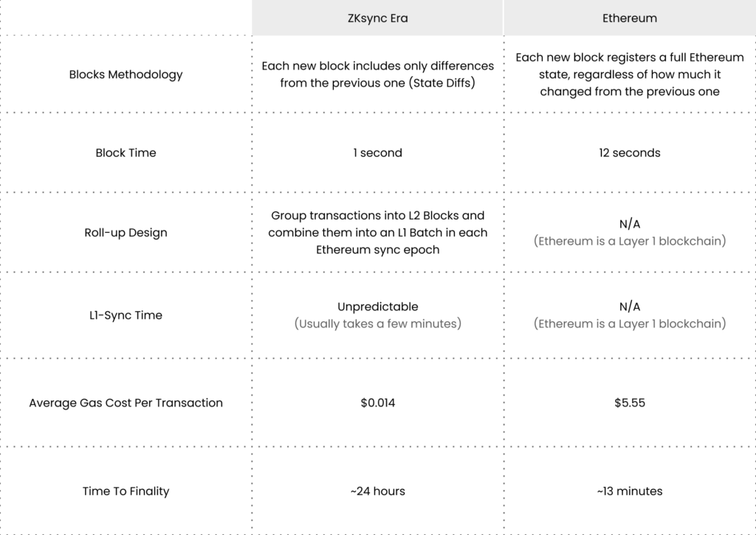Select the L2 Blocks roll-up description

[377, 233]
